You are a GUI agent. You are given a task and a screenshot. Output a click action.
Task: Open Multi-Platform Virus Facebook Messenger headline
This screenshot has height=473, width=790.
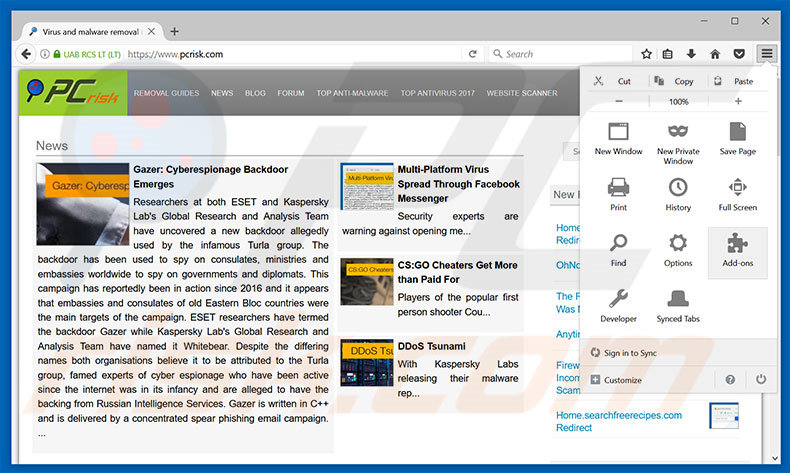(458, 184)
